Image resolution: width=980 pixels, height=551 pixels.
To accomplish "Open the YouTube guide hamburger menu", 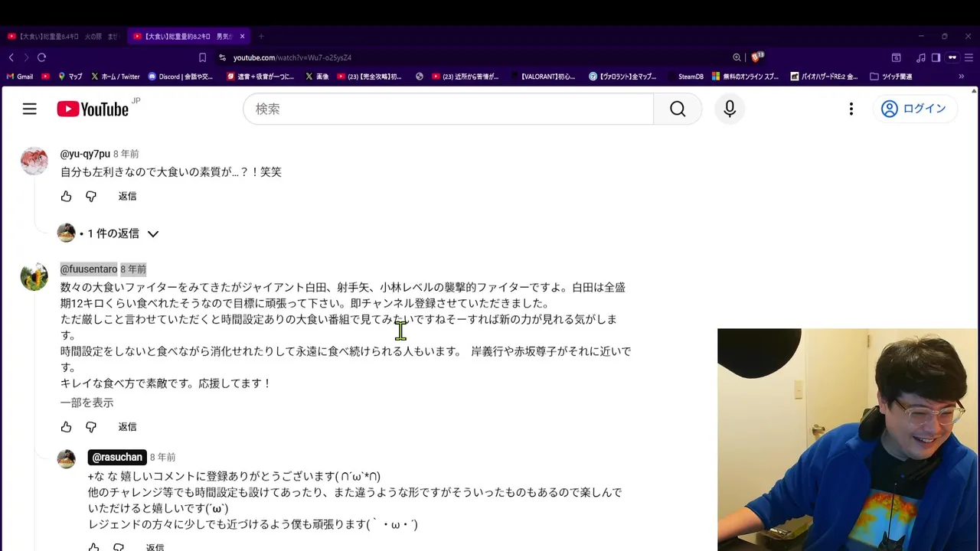I will (x=29, y=109).
